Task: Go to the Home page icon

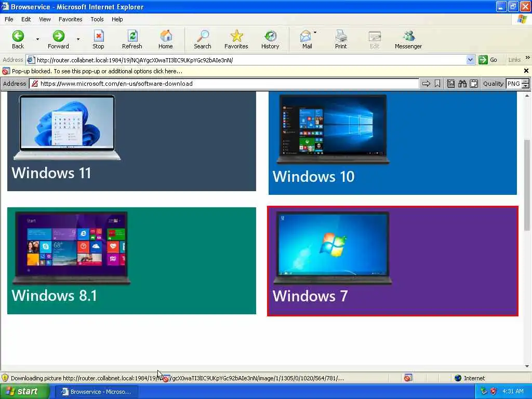Action: pyautogui.click(x=166, y=39)
